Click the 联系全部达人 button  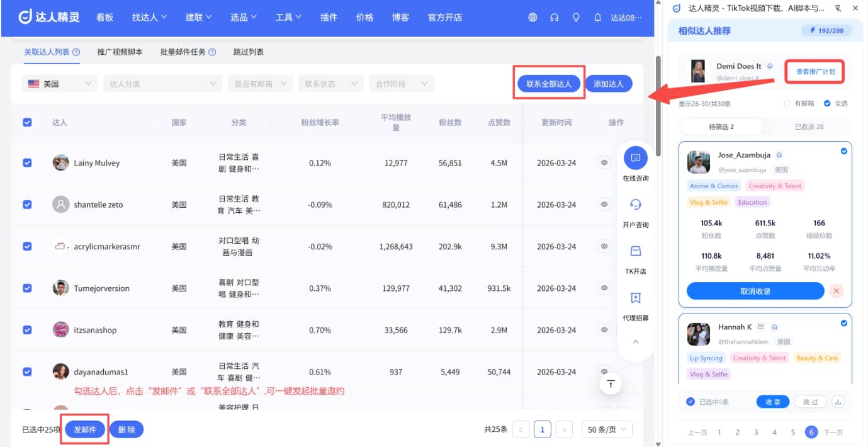point(549,82)
